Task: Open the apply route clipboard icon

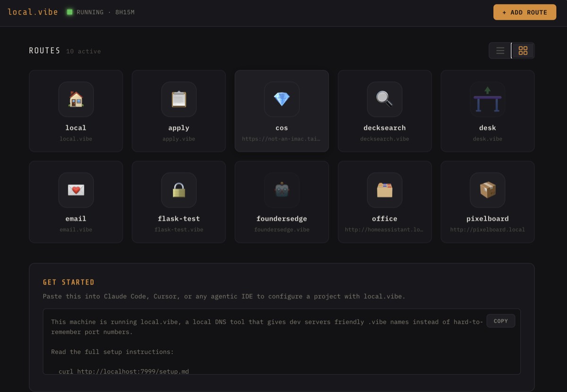Action: [179, 99]
